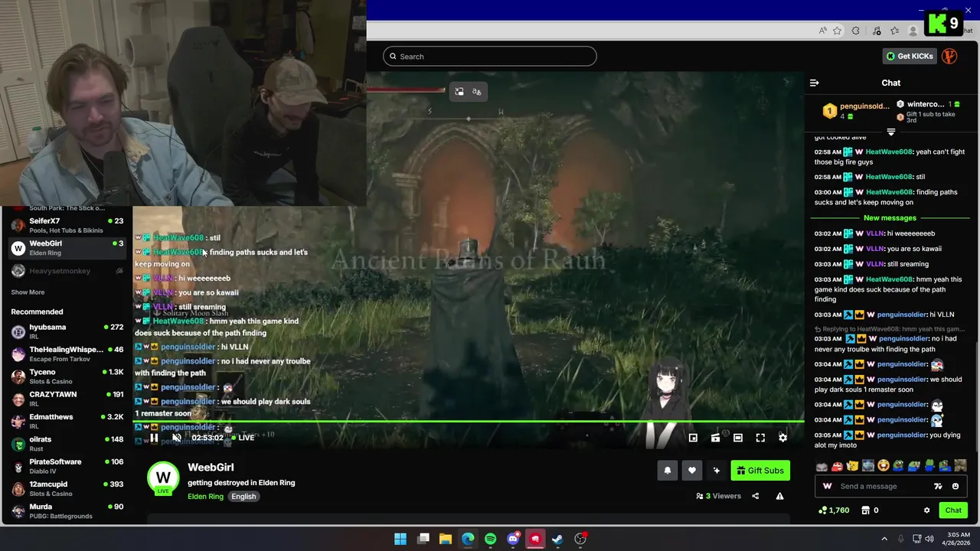Open recommended channel Edmatthews
Viewport: 980px width, 551px height.
67,421
